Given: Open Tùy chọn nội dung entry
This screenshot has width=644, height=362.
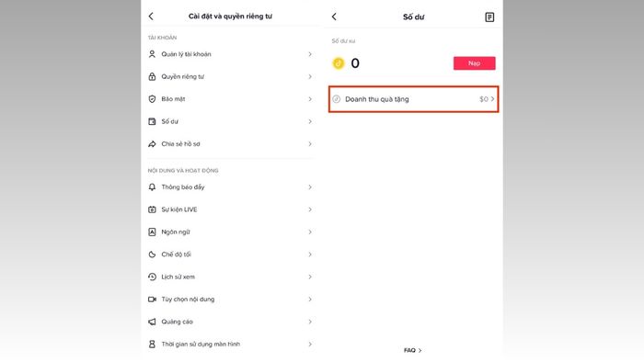Looking at the screenshot, I should [x=230, y=300].
